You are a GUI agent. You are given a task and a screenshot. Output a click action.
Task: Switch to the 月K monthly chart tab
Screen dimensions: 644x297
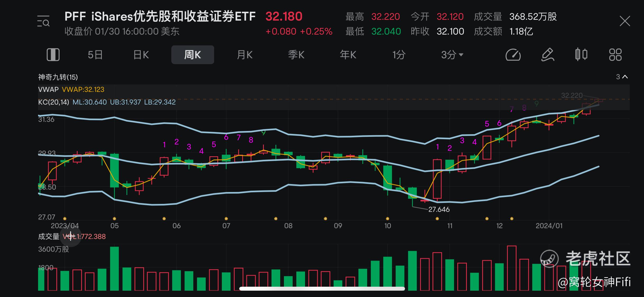coord(244,55)
